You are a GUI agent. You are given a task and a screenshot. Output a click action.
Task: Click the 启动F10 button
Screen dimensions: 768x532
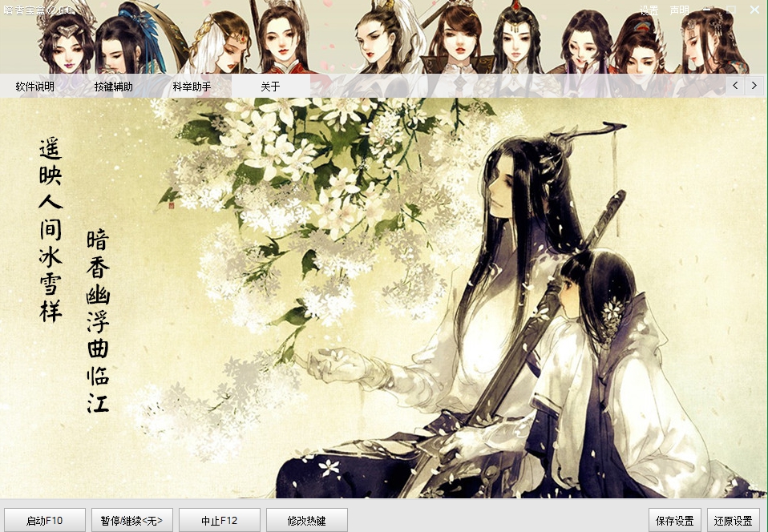[45, 520]
